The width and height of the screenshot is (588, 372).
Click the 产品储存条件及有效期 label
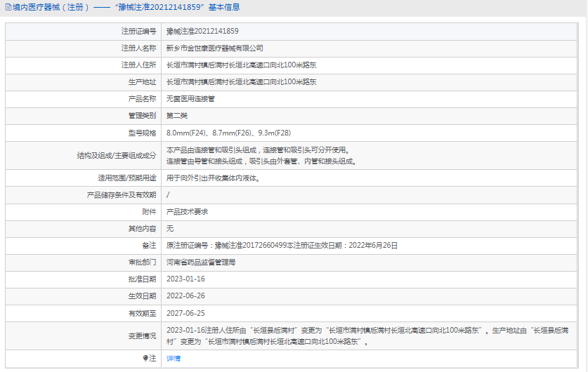(122, 195)
